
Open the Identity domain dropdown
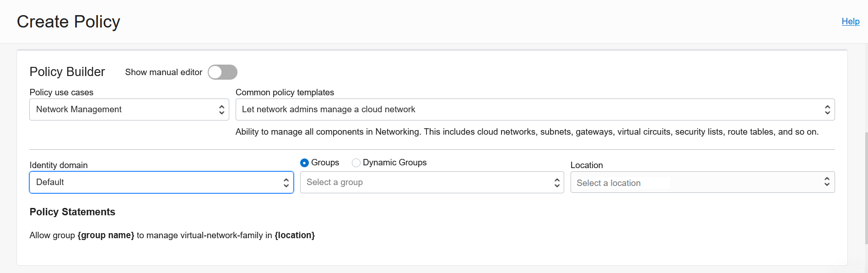pos(162,182)
